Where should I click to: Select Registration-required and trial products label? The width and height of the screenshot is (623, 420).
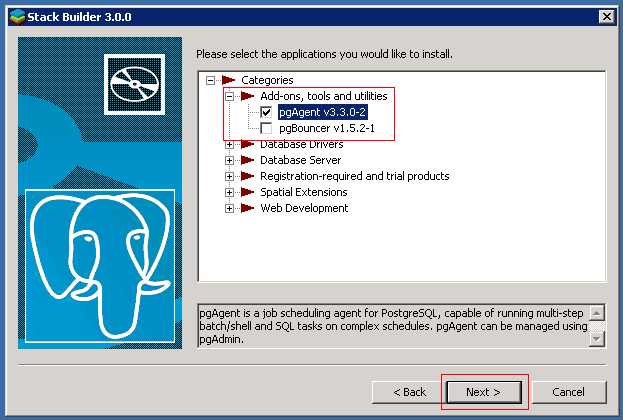pos(355,176)
